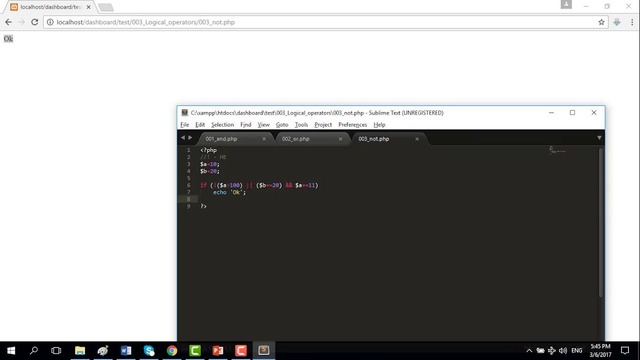The width and height of the screenshot is (640, 360).
Task: Click the download extension icon in Chrome
Action: click(x=617, y=22)
